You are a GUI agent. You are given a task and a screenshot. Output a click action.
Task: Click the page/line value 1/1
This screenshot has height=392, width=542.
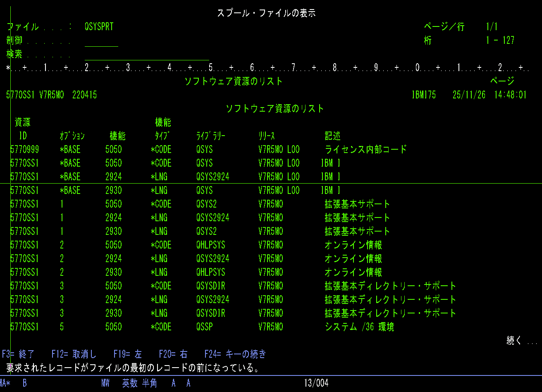[492, 27]
